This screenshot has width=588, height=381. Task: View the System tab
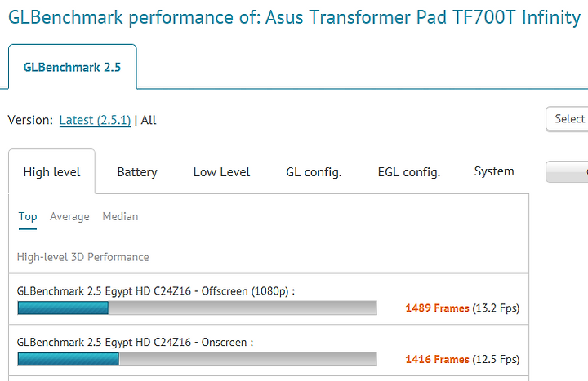tap(494, 171)
